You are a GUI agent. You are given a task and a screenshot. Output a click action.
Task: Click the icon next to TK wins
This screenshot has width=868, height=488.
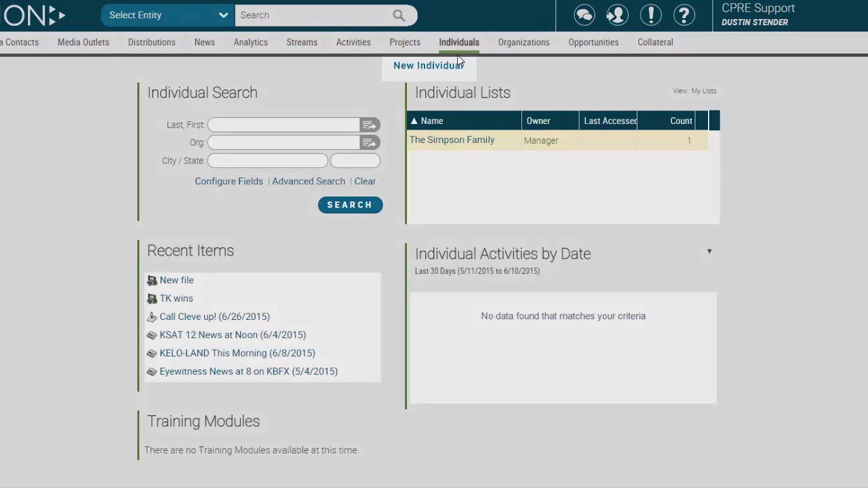tap(152, 299)
